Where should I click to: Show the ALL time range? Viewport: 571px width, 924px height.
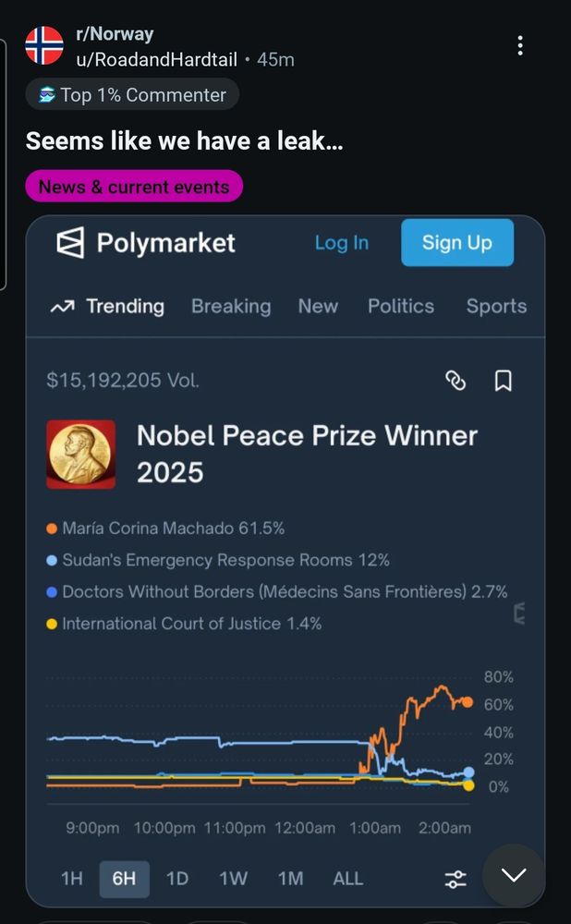pos(347,880)
